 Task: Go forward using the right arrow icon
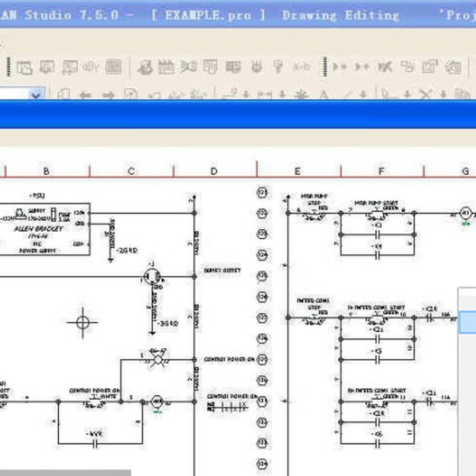click(107, 95)
